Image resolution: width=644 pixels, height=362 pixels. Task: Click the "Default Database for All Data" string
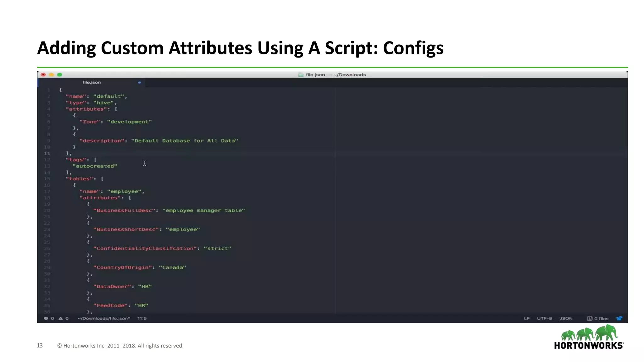[x=185, y=141]
